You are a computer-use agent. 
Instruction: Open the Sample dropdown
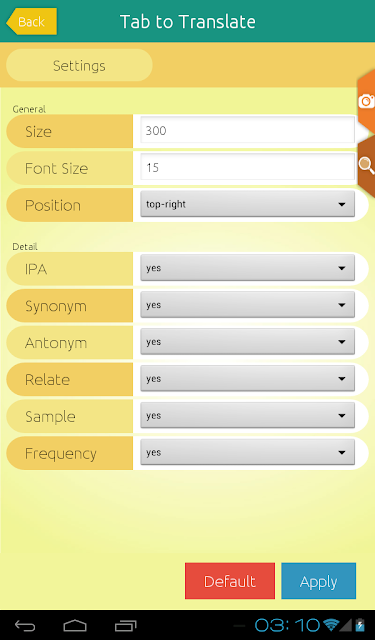coord(247,416)
